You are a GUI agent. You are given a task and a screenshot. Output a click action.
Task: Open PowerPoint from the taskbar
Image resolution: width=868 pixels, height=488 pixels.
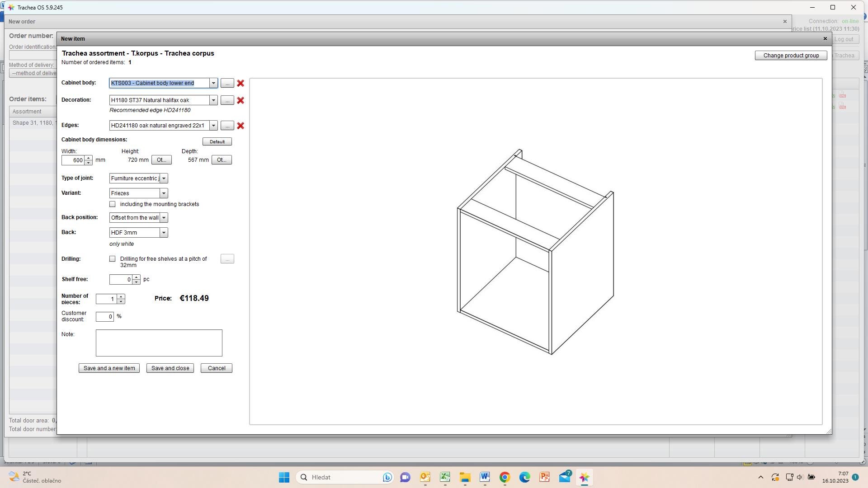tap(544, 477)
